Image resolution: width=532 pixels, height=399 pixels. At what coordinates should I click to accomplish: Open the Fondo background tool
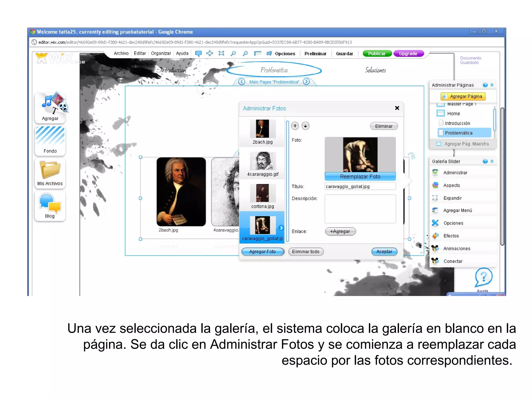click(50, 140)
